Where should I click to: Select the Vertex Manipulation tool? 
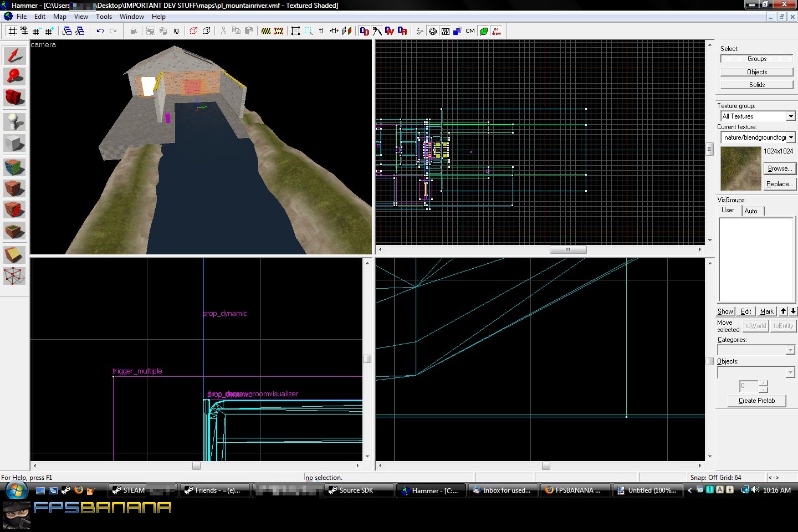pos(15,275)
